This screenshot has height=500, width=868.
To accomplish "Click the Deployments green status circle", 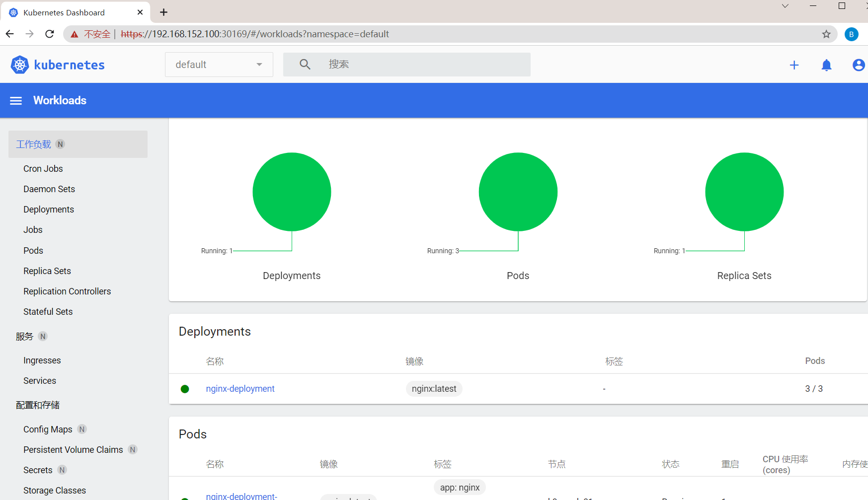I will point(292,192).
